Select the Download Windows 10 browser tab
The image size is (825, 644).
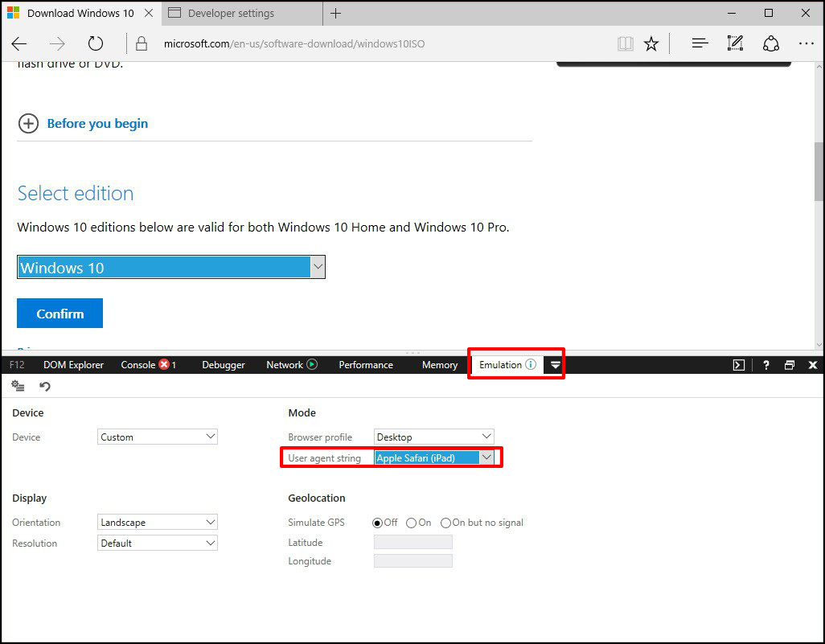tap(80, 13)
